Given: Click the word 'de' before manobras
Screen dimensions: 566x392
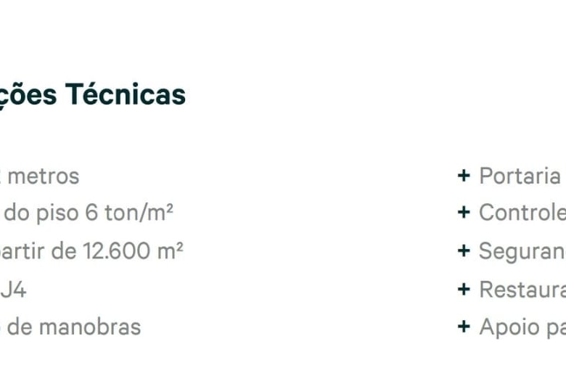Looking at the screenshot, I should (x=20, y=327).
